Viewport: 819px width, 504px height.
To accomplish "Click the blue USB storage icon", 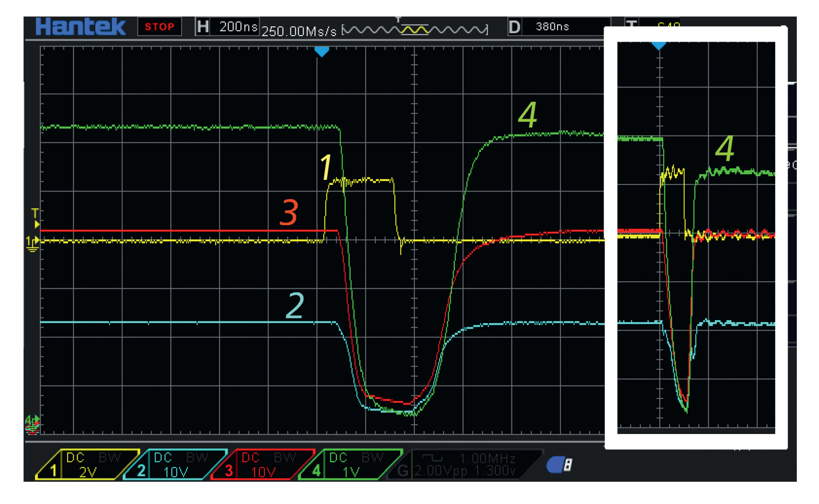I will click(559, 465).
